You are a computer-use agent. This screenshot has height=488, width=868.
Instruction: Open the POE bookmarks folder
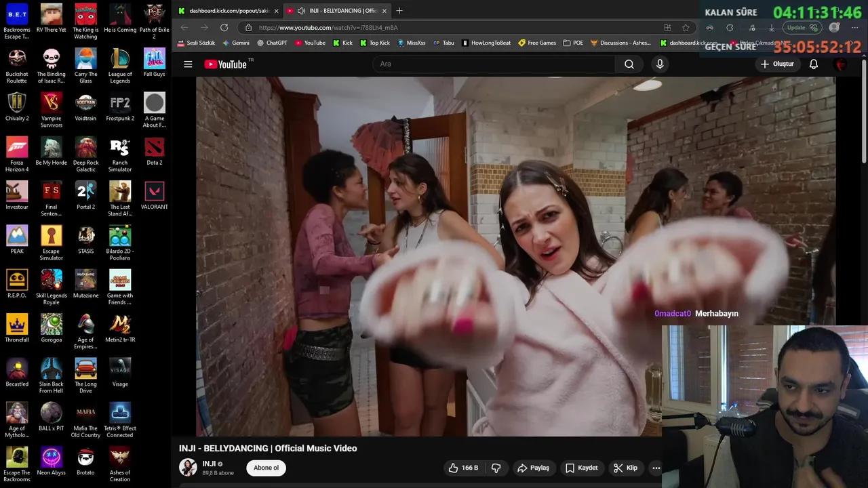pyautogui.click(x=573, y=43)
